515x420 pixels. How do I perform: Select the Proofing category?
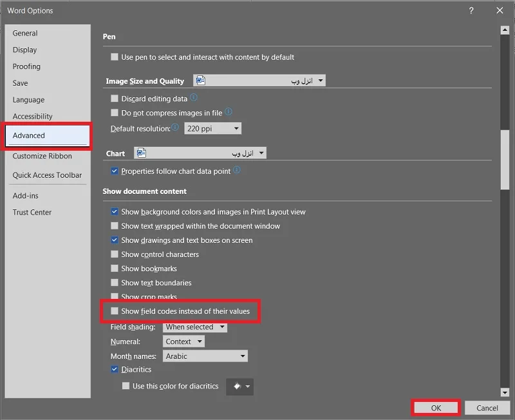[x=26, y=66]
